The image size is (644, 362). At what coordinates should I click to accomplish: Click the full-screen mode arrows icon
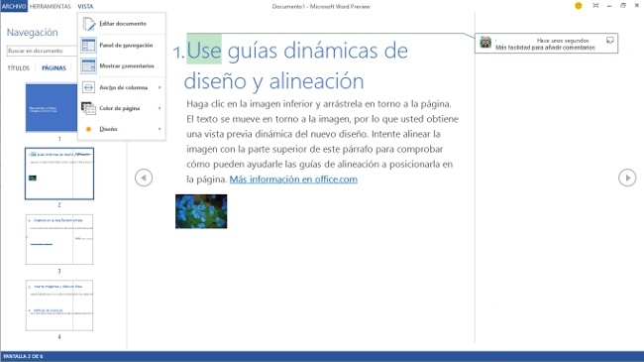[x=595, y=6]
